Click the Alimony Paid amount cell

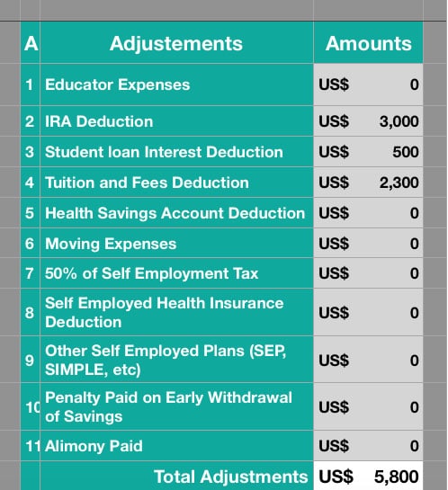tap(368, 446)
